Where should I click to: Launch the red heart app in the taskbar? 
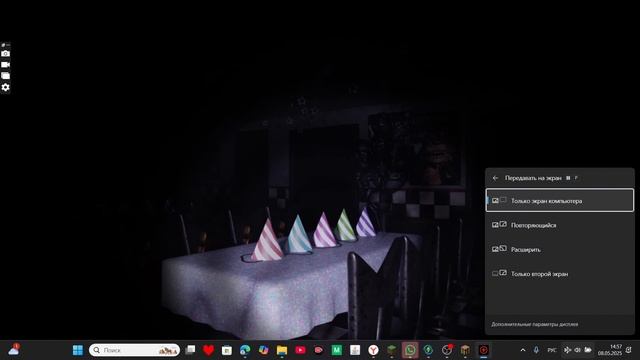click(209, 350)
